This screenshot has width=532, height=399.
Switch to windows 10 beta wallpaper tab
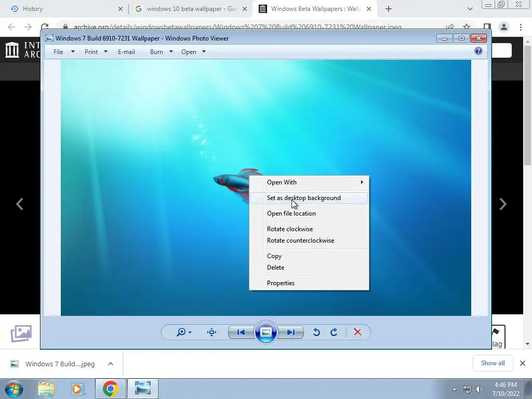click(x=190, y=9)
